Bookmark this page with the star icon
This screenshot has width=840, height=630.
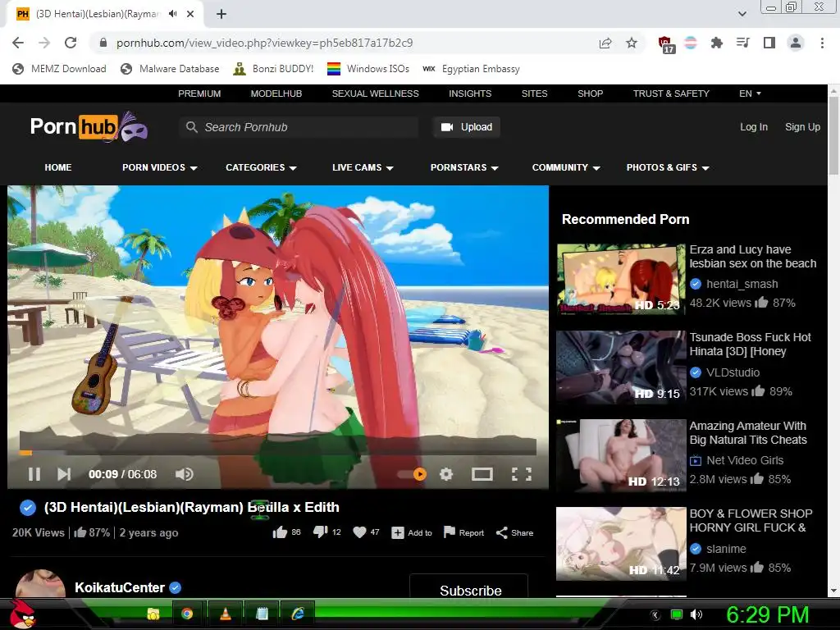pos(632,43)
